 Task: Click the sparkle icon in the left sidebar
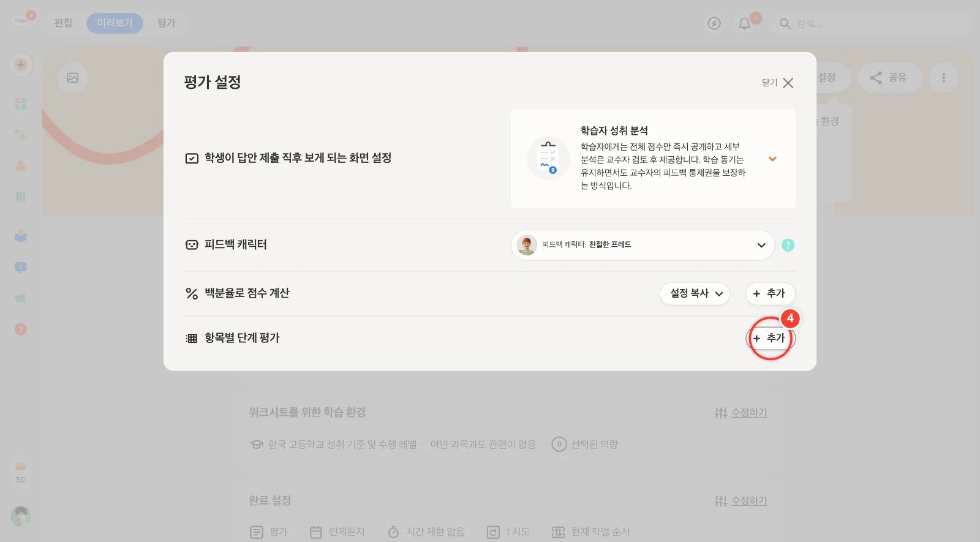[x=21, y=135]
